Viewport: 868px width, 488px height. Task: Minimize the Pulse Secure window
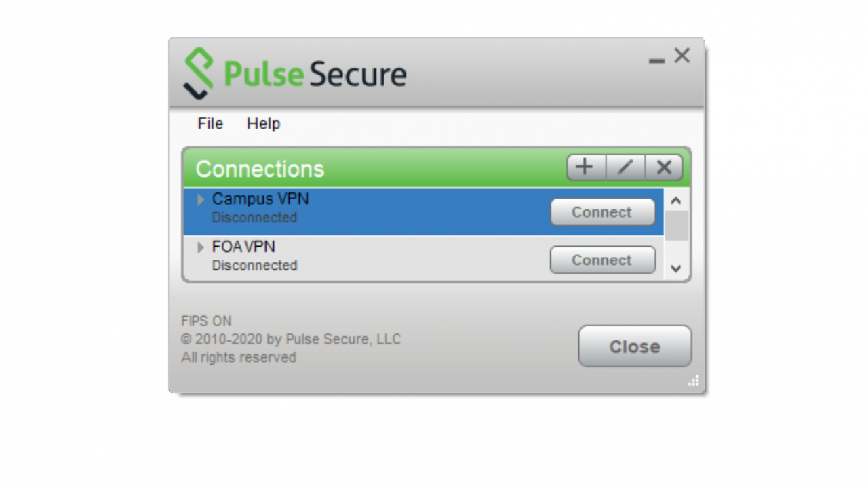pos(656,60)
